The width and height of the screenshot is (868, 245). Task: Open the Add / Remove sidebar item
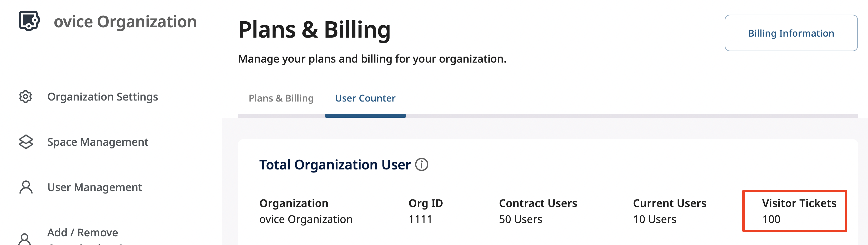(83, 233)
